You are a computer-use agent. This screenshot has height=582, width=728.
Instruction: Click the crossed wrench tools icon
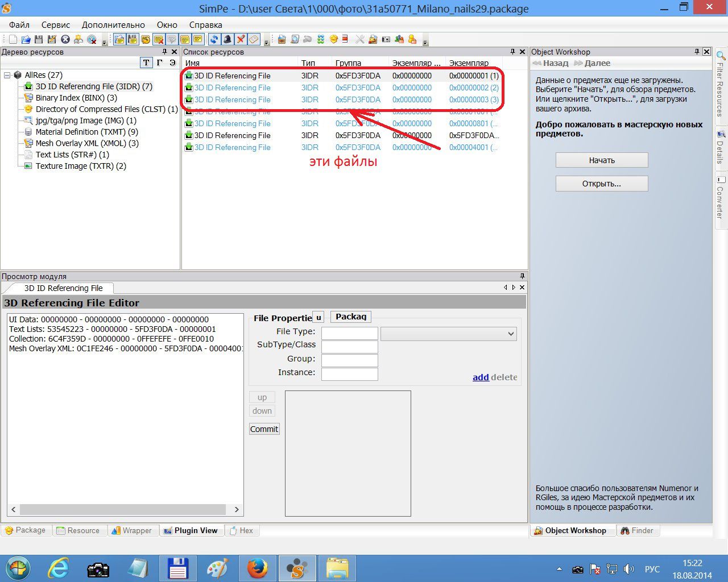coord(359,39)
